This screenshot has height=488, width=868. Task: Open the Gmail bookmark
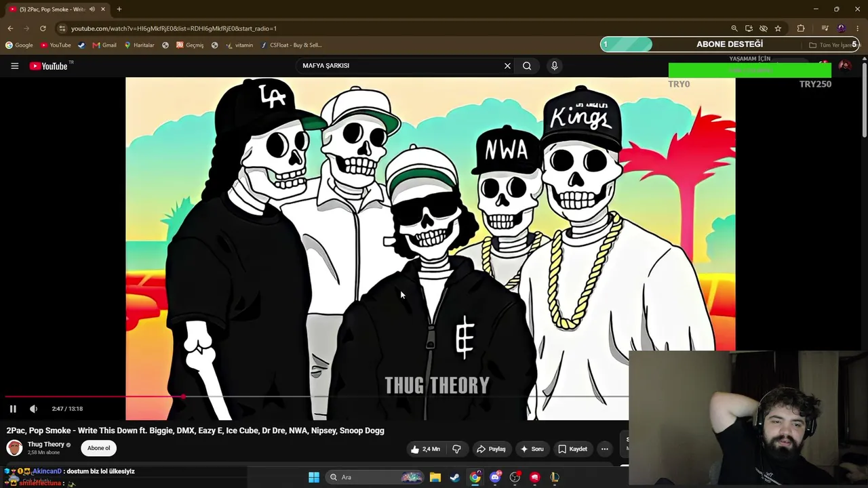click(x=104, y=45)
